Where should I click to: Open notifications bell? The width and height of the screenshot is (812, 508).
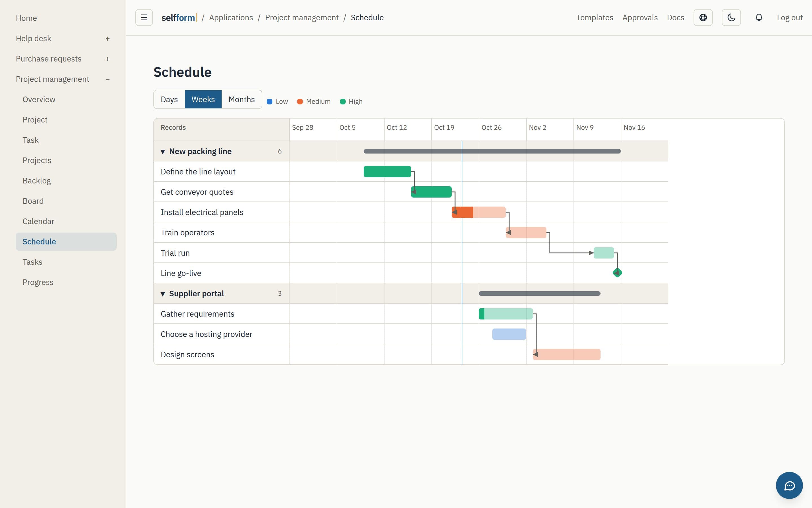pos(759,17)
